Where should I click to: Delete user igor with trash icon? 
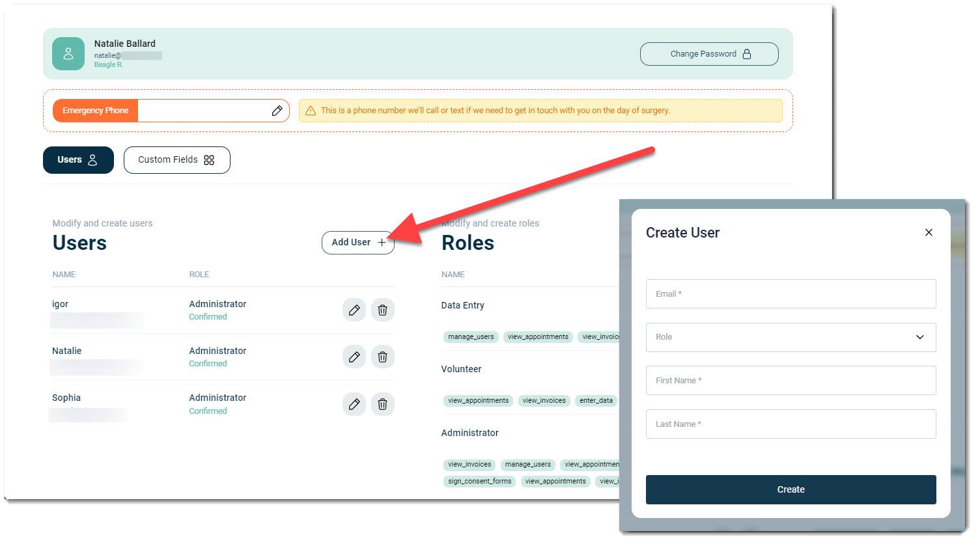382,310
